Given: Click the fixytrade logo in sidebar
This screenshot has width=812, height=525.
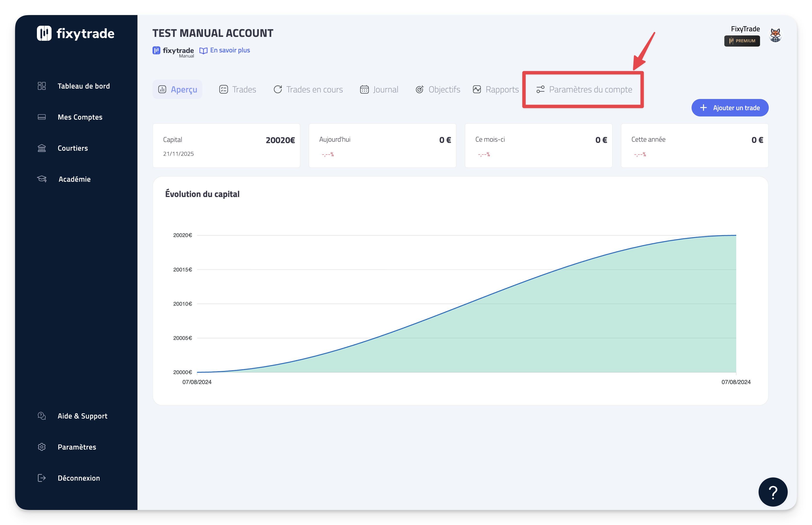Looking at the screenshot, I should tap(76, 33).
